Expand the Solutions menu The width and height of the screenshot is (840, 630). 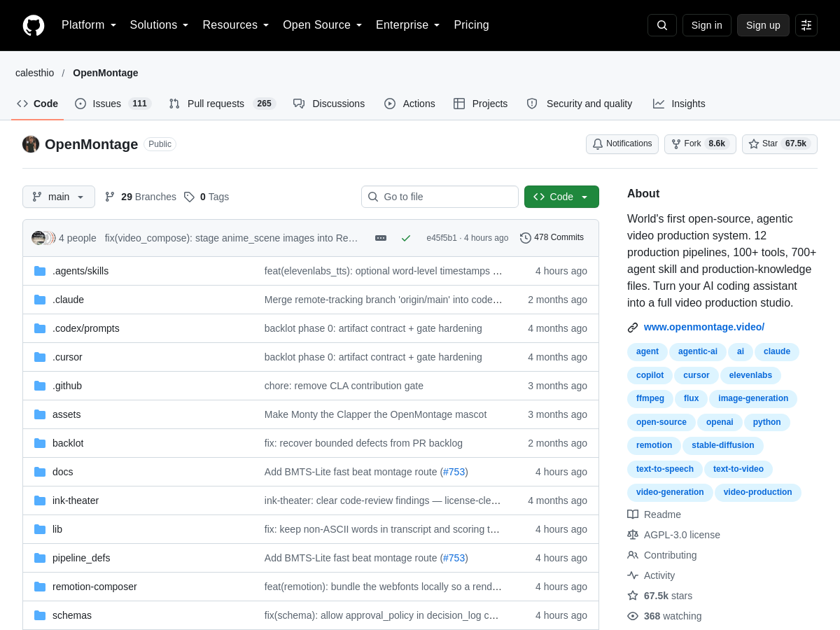click(x=159, y=25)
